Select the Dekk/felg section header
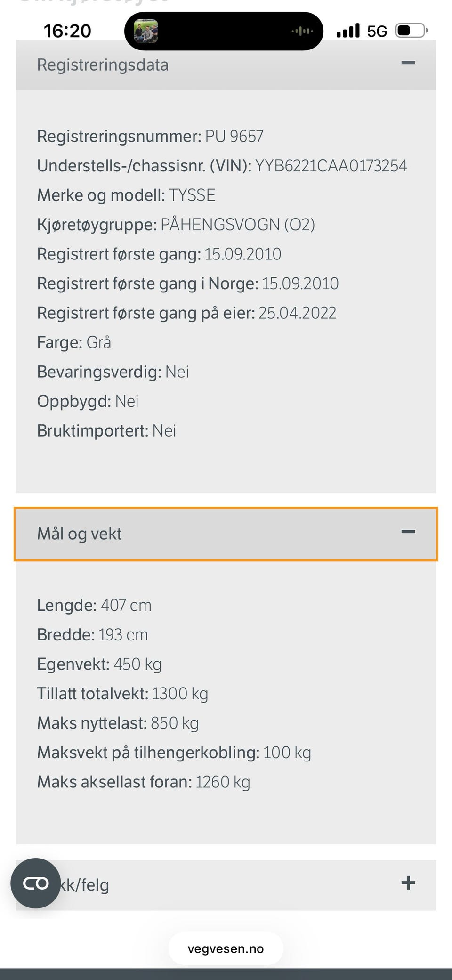This screenshot has width=452, height=980. point(226,885)
